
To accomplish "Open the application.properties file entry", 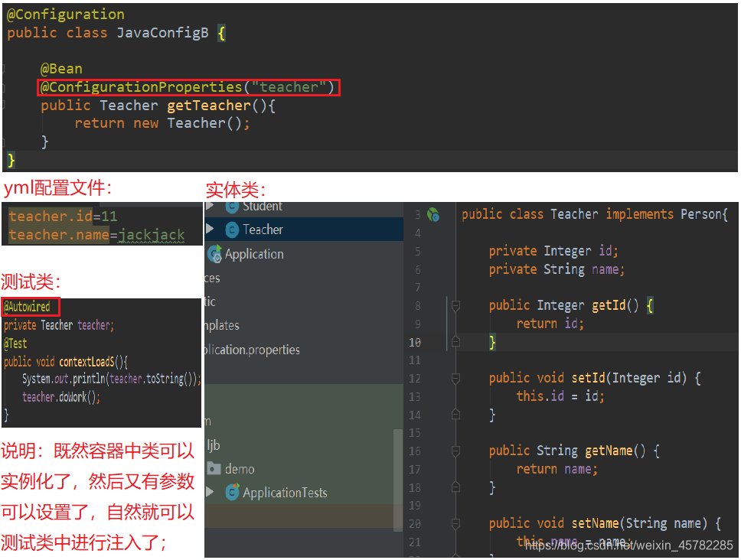I will coord(252,350).
